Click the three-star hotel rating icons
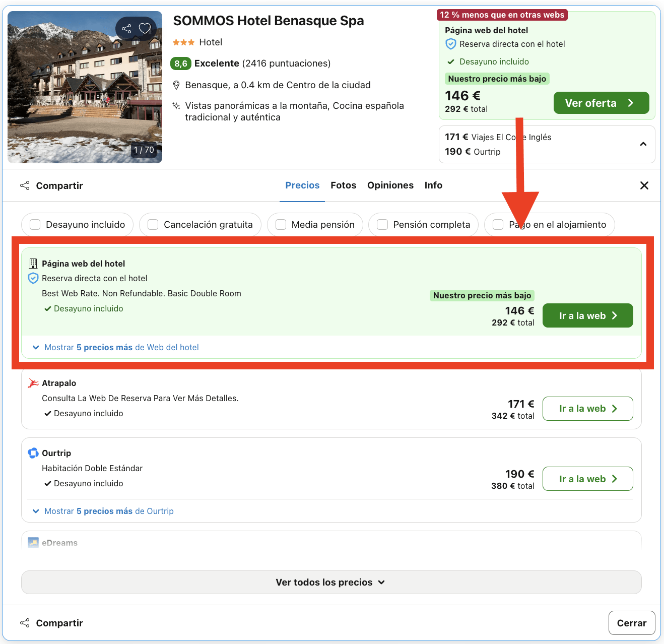Viewport: 664px width, 644px height. [x=183, y=42]
